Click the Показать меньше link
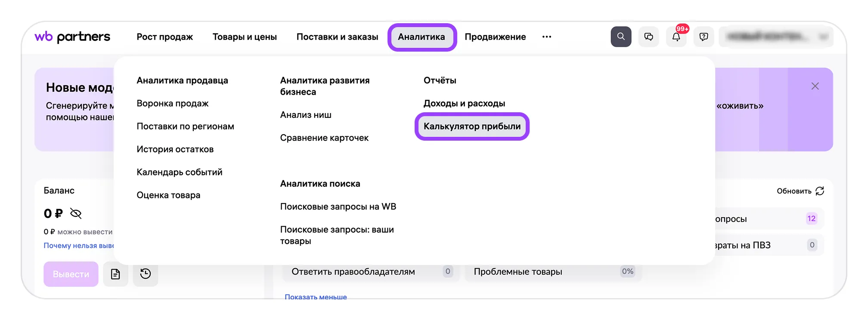The image size is (868, 320). pyautogui.click(x=316, y=296)
